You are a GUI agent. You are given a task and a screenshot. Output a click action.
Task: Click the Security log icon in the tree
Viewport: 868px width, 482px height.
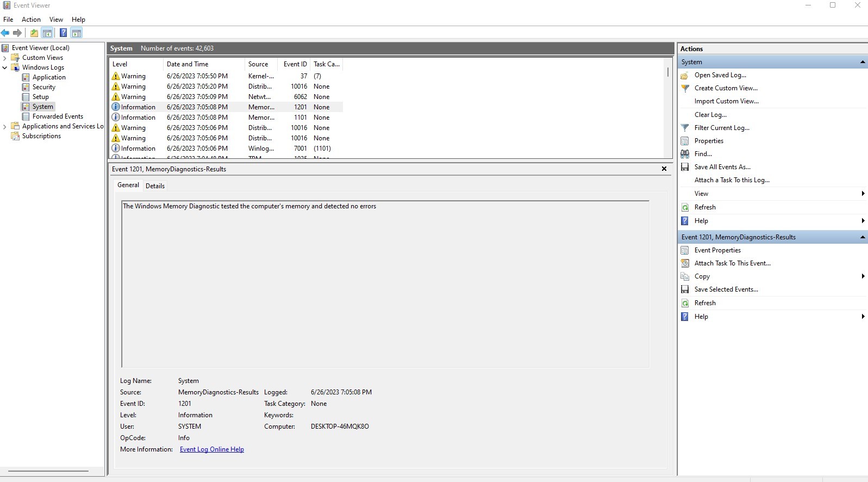(26, 87)
